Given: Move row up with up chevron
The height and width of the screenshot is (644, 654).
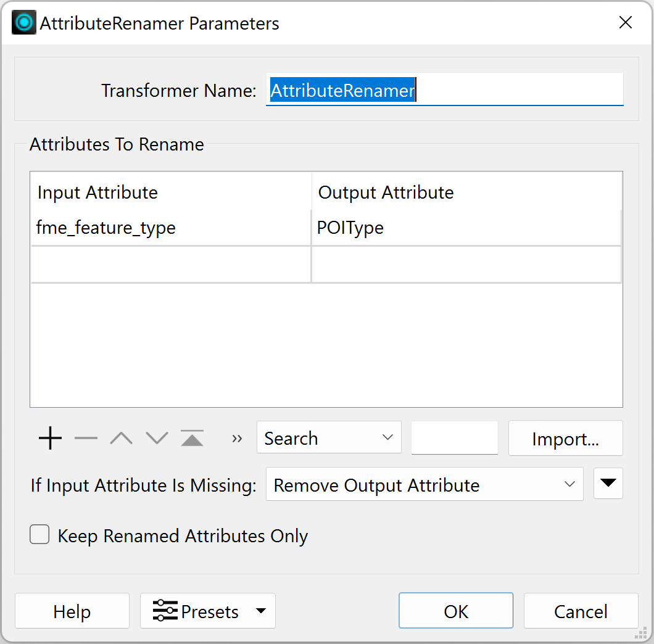Looking at the screenshot, I should tap(122, 438).
